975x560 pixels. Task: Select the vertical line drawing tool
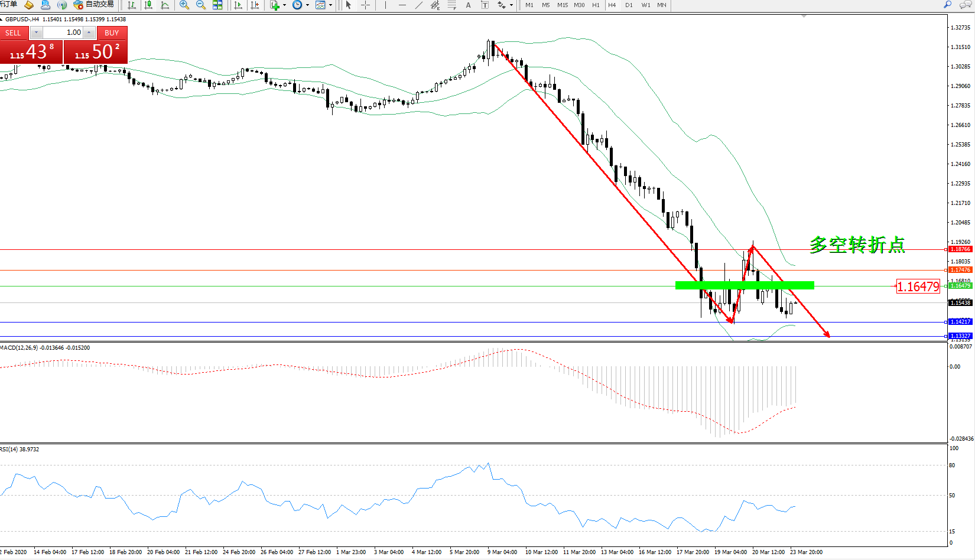point(385,5)
